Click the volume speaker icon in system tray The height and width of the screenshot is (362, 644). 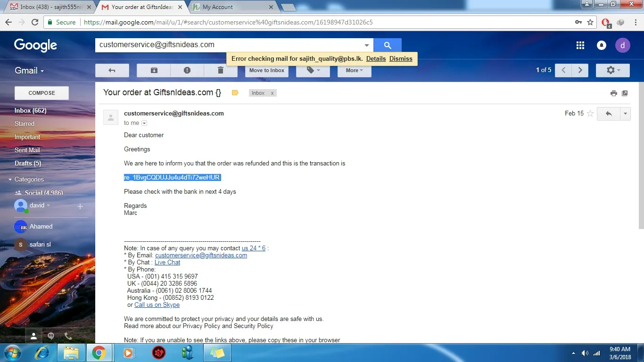(585, 353)
